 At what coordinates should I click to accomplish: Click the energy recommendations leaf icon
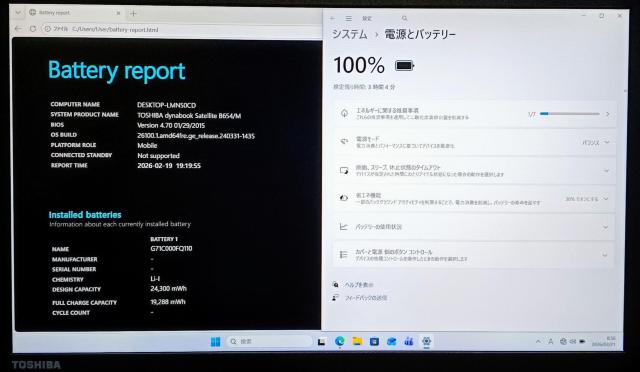coord(344,114)
